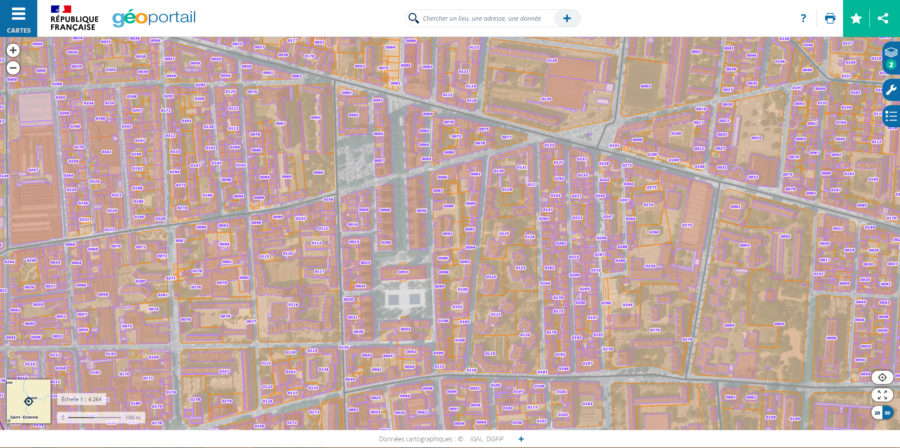Click the Saint-Étienne overview minimap
This screenshot has height=448, width=900.
coord(28,401)
